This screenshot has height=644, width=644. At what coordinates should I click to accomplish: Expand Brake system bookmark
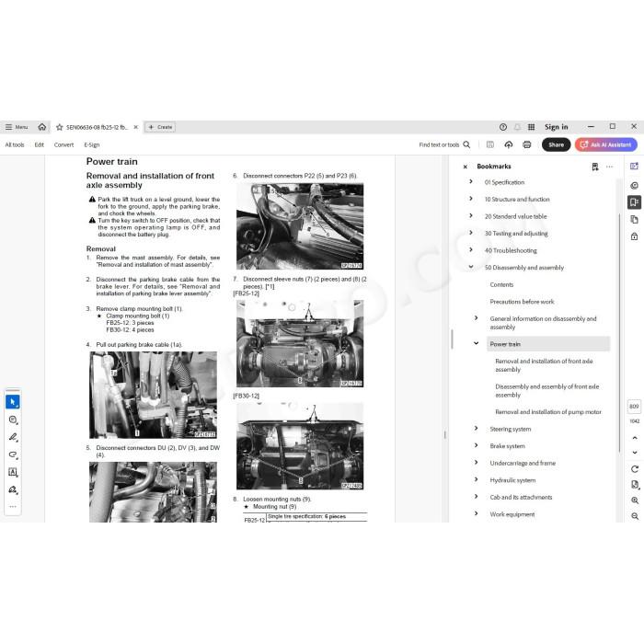pyautogui.click(x=476, y=445)
